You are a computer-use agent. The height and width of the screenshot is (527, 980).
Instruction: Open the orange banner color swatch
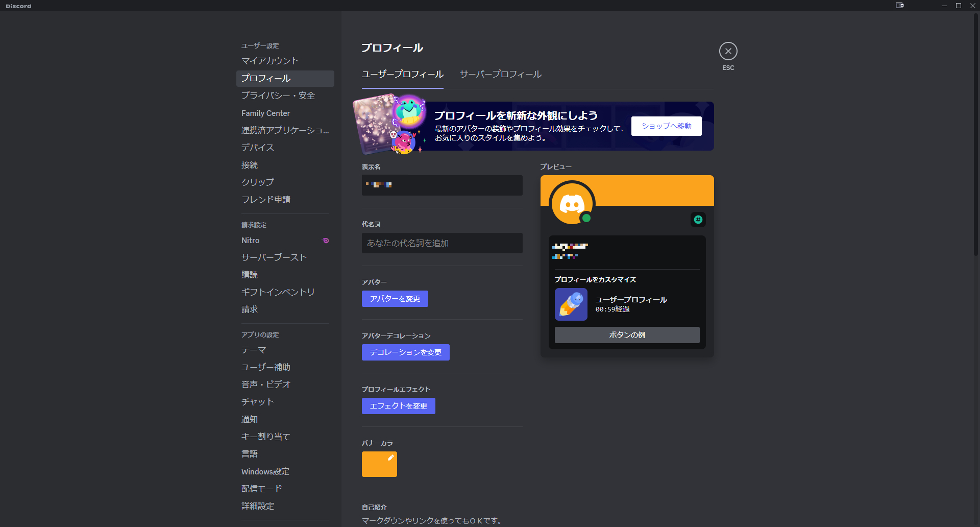[x=379, y=464]
